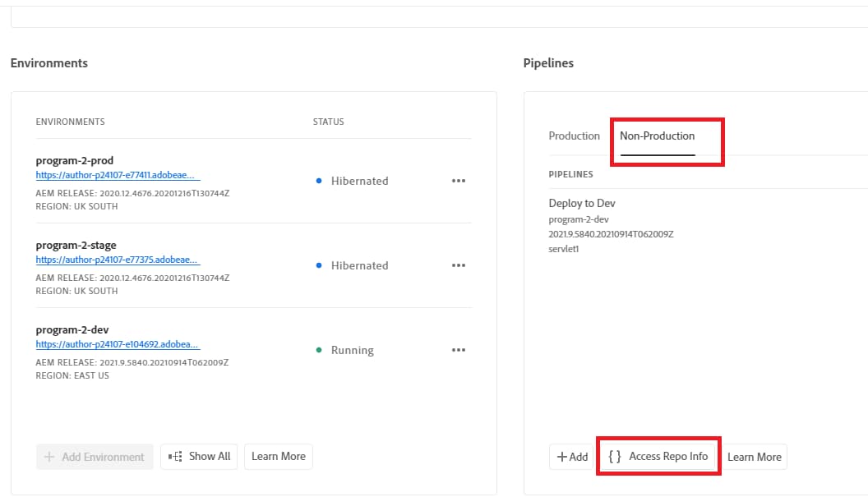Open the program-2-stage author URL
The width and height of the screenshot is (868, 497).
[118, 260]
